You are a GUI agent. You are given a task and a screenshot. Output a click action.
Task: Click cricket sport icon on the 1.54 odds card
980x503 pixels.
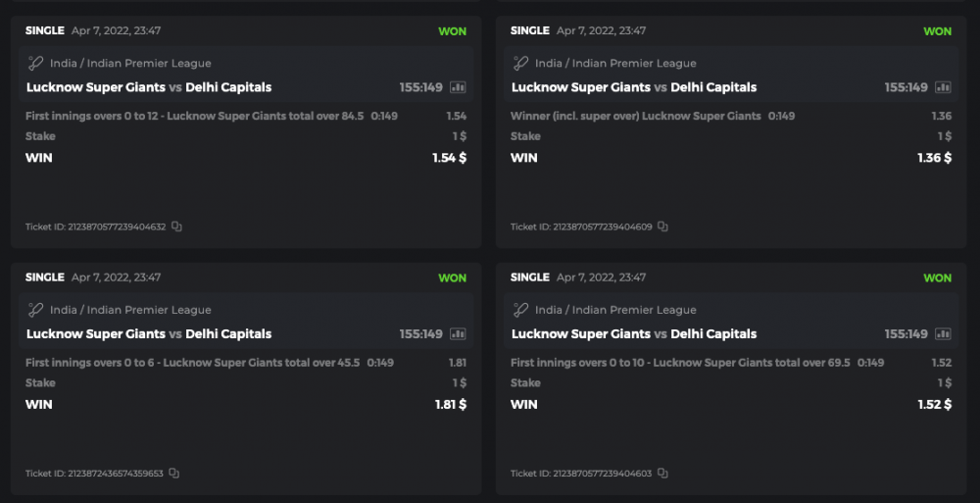36,63
